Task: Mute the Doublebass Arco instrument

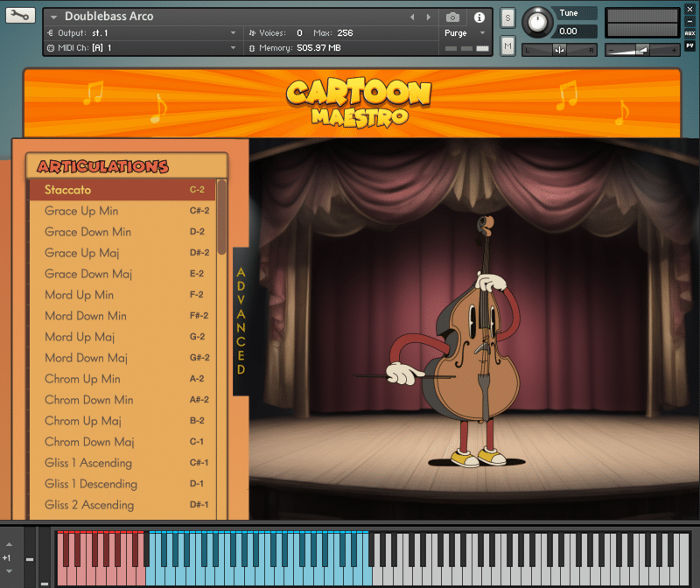Action: click(507, 45)
